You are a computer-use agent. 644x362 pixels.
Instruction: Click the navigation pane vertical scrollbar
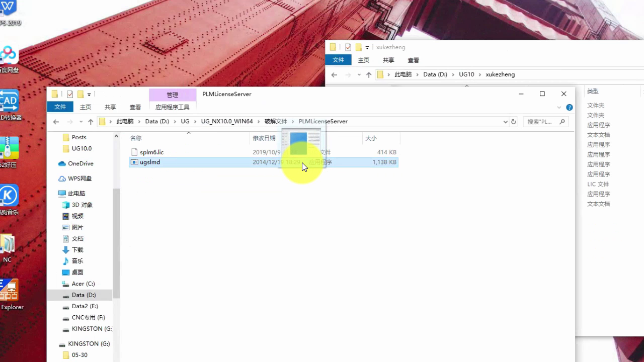116,241
